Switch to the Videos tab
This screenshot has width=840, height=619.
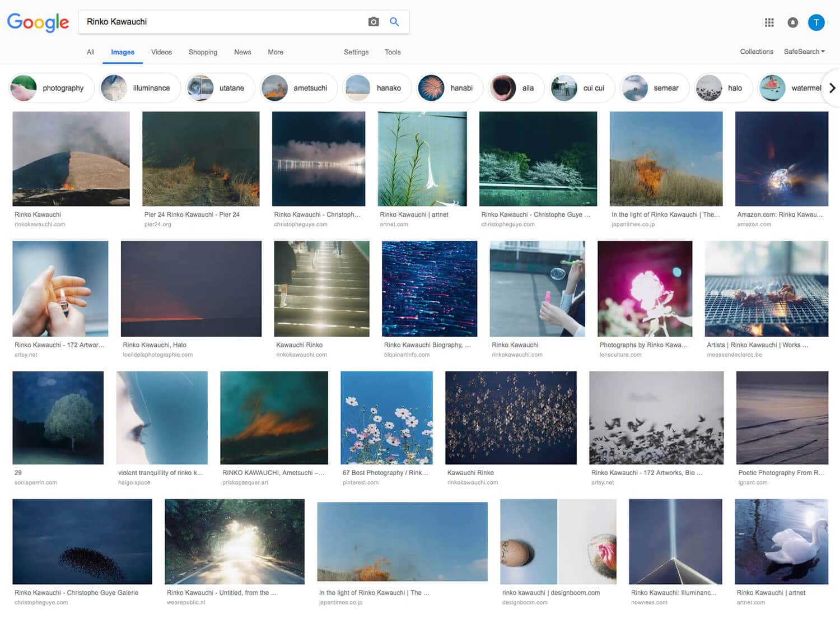coord(161,52)
